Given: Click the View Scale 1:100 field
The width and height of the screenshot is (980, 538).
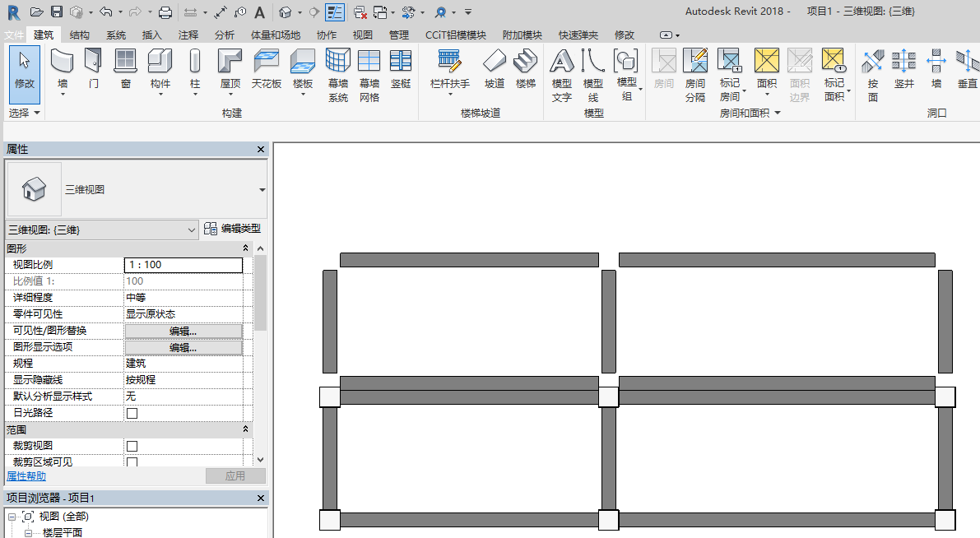Looking at the screenshot, I should [183, 265].
